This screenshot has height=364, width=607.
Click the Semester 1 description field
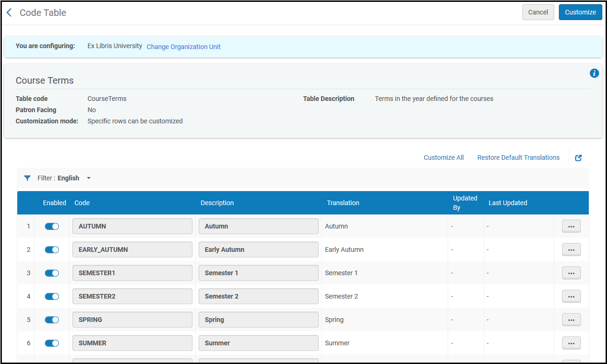[258, 273]
